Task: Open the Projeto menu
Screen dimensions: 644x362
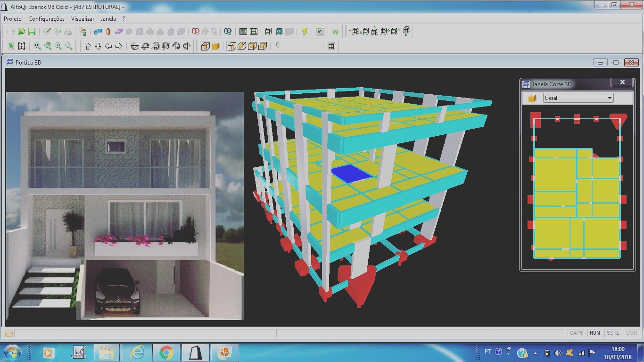Action: 13,19
